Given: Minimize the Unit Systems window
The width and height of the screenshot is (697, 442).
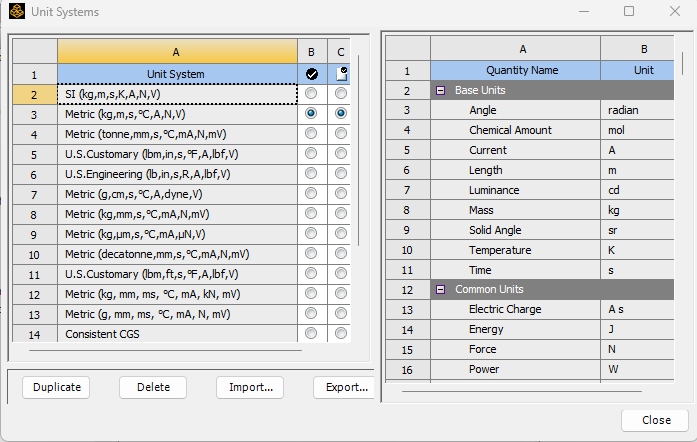Looking at the screenshot, I should [584, 11].
